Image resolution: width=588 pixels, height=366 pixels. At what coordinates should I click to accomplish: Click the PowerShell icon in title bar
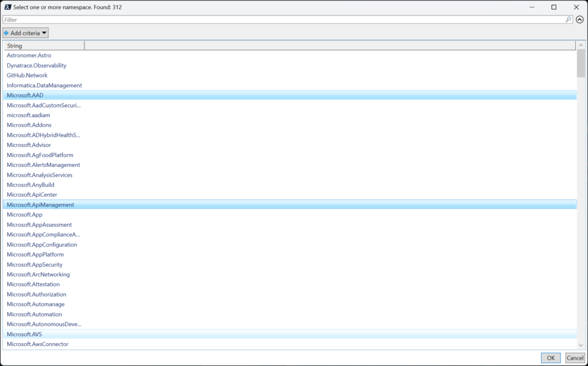[x=7, y=7]
